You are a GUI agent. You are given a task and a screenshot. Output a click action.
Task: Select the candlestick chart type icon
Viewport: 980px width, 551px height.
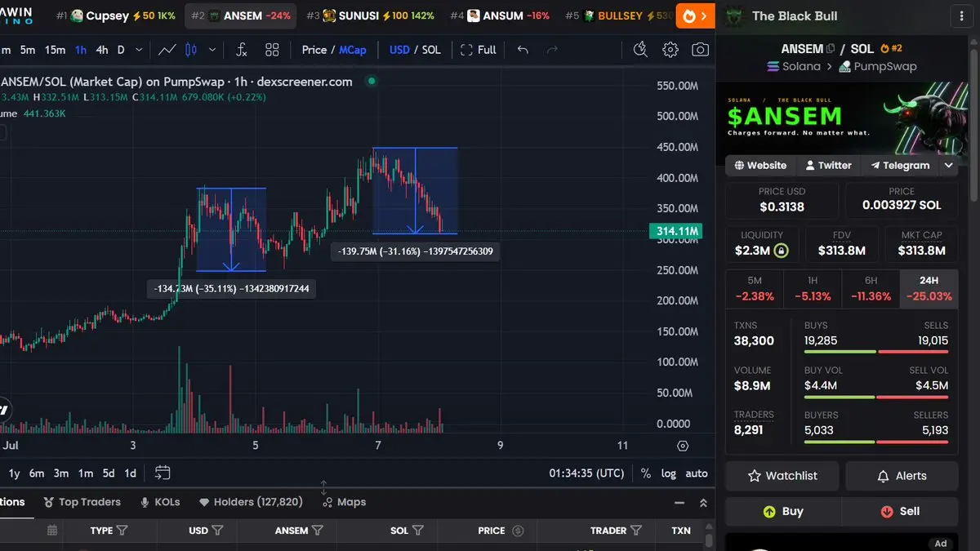click(192, 50)
